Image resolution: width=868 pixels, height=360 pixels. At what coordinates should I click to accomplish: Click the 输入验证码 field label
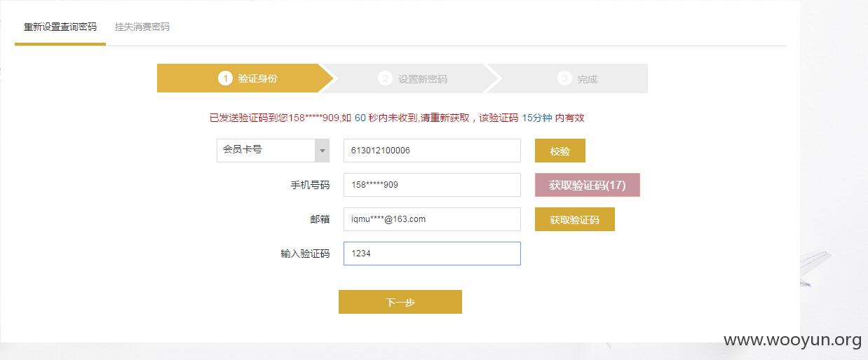point(305,254)
